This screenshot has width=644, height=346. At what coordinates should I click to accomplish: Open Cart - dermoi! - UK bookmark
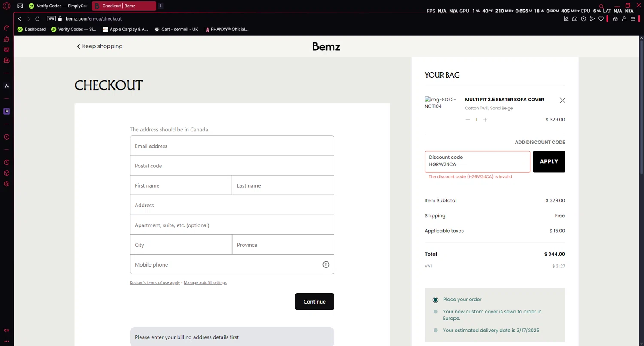point(176,29)
